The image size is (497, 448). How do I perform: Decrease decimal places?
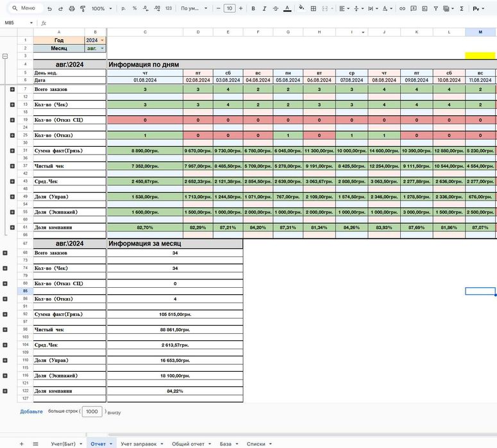point(146,8)
